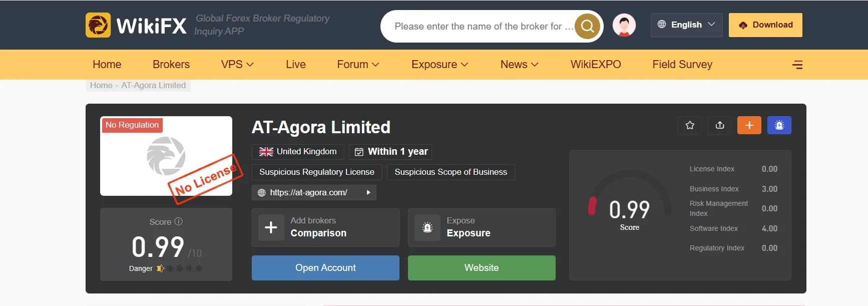
Task: Open the Brokers nav tab
Action: 171,65
